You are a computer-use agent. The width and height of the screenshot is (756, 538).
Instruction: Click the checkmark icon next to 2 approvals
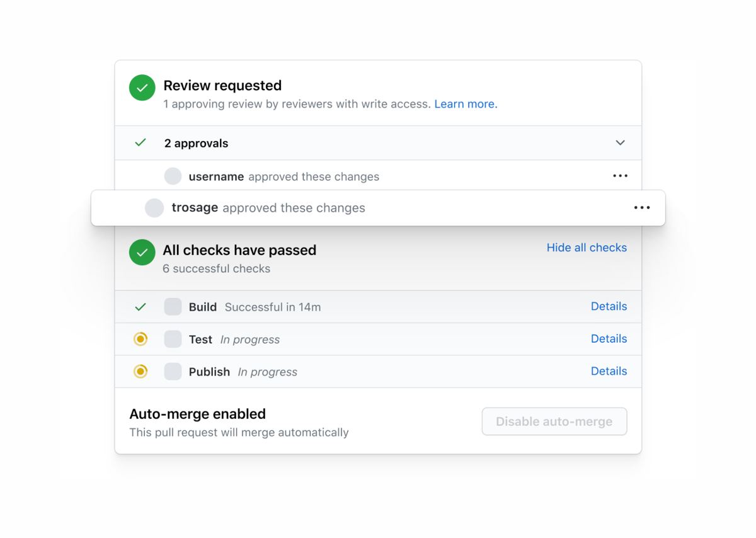140,142
